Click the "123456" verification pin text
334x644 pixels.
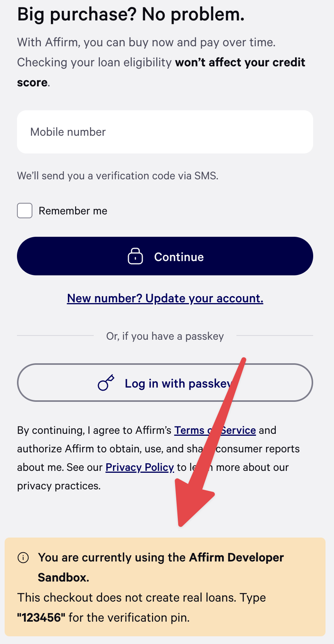[x=41, y=618]
